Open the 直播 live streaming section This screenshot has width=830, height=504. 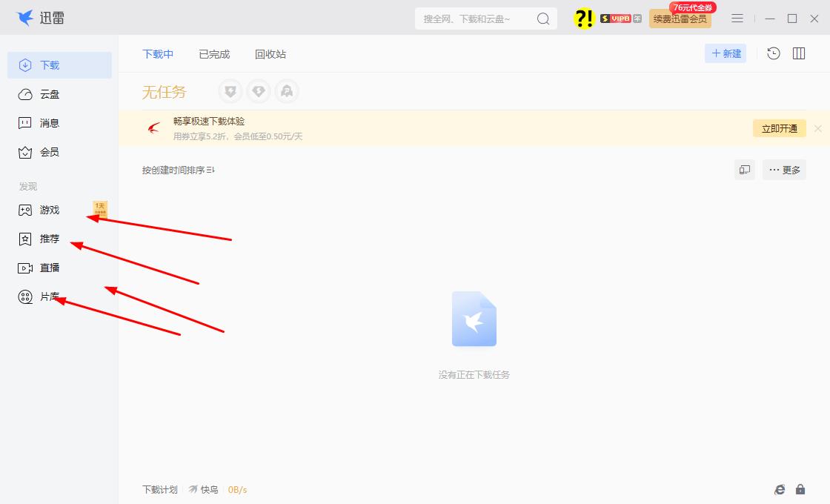(x=46, y=268)
